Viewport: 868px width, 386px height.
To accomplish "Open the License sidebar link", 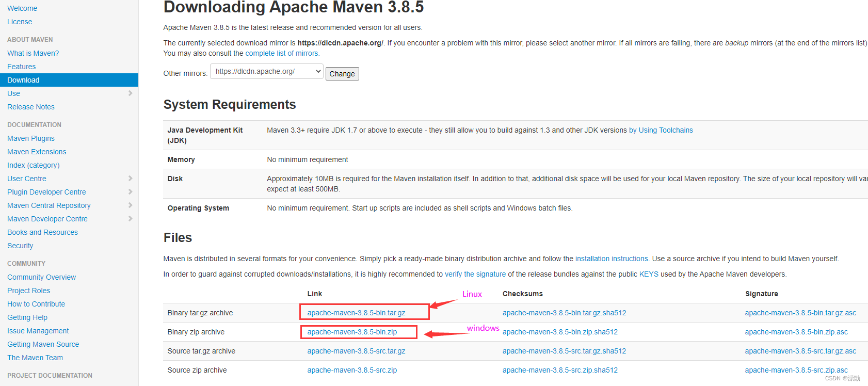I will click(x=20, y=22).
